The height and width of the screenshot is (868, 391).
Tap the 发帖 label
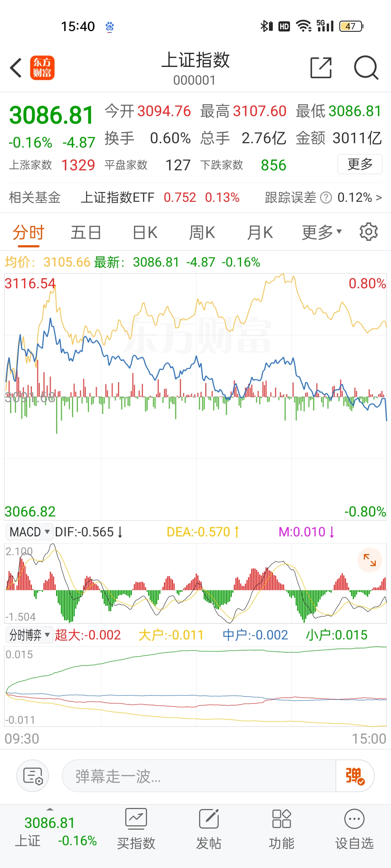tap(209, 843)
